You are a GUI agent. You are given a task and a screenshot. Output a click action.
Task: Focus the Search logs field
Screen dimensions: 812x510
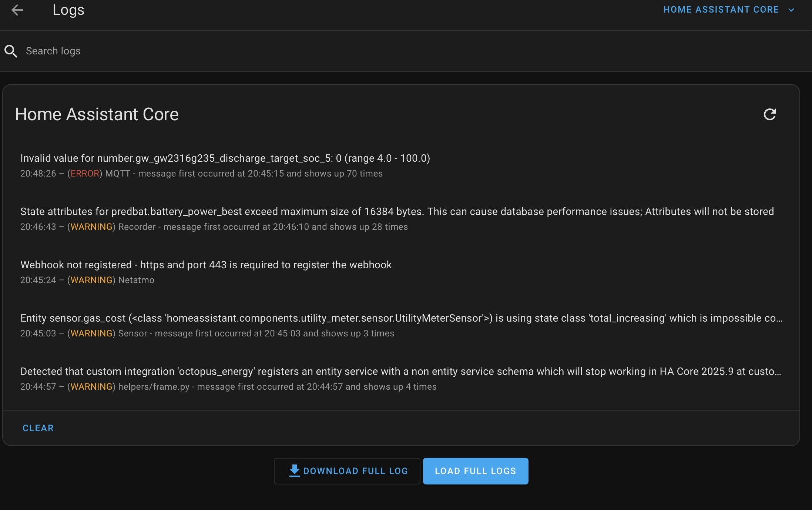(406, 51)
